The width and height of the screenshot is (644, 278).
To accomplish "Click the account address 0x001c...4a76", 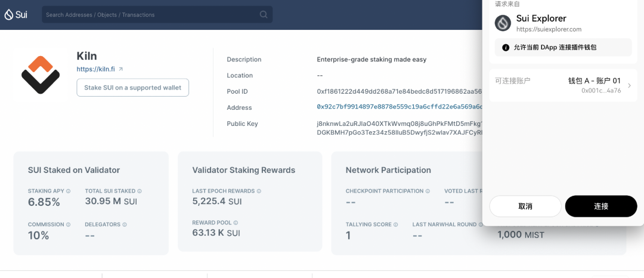I will (601, 90).
